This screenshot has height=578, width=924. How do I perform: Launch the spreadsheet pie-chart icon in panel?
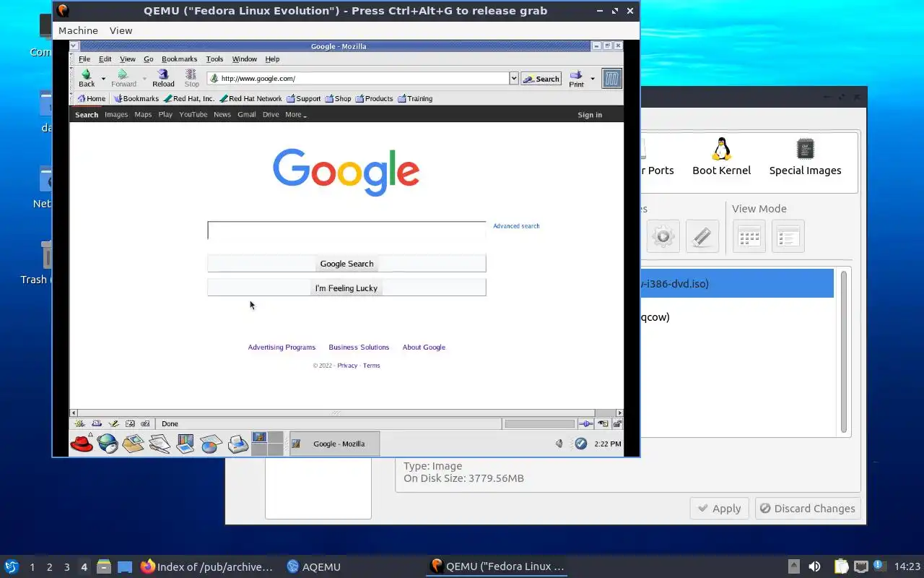(x=211, y=444)
